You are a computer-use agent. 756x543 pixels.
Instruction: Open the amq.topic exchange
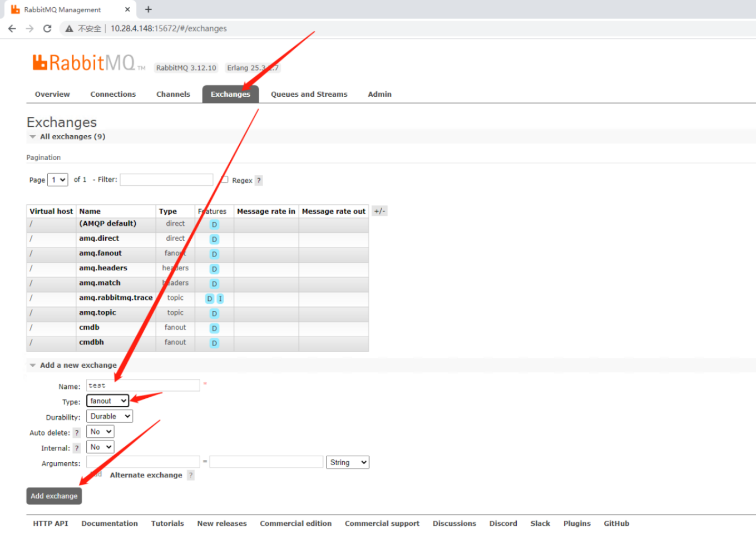97,313
